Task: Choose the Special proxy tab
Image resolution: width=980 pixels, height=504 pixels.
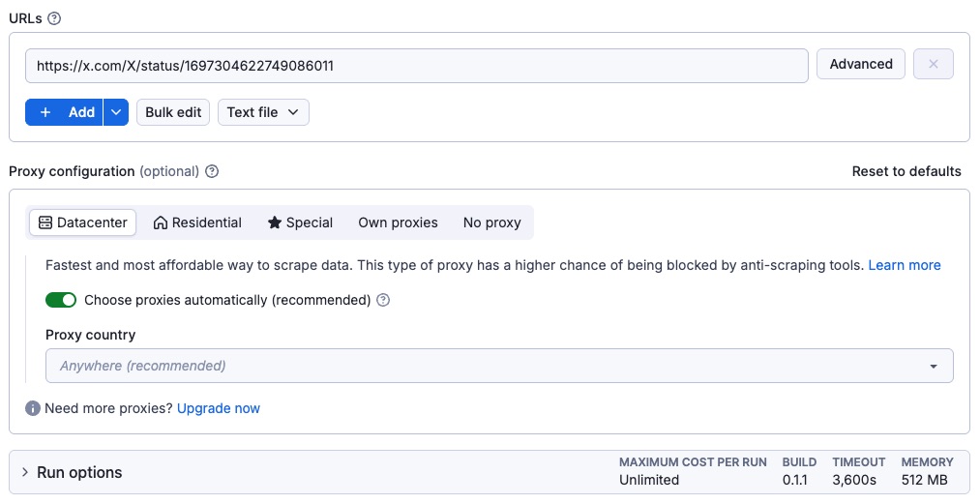Action: pos(300,222)
